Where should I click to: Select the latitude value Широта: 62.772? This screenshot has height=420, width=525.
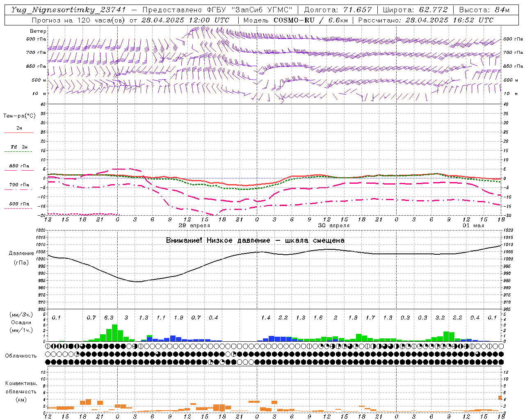click(415, 10)
